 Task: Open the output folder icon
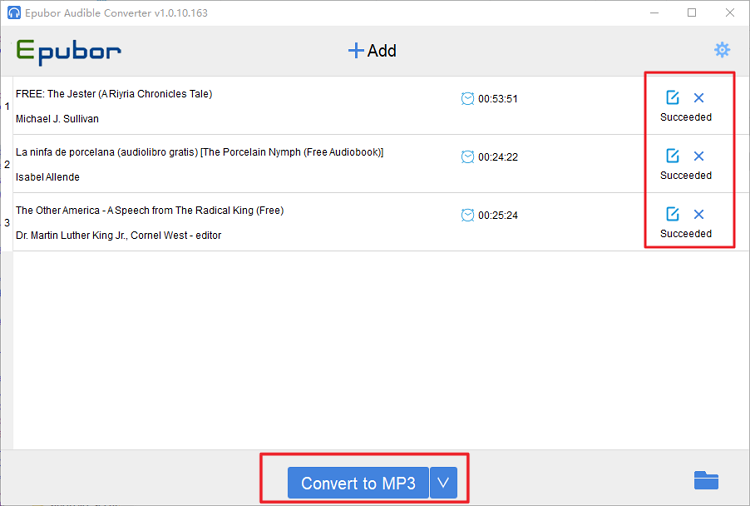pos(706,480)
